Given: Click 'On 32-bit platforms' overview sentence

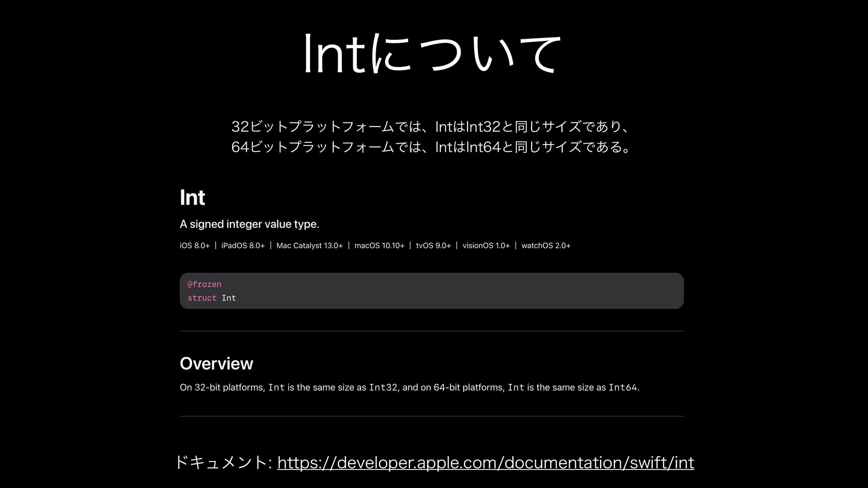Looking at the screenshot, I should pos(222,388).
